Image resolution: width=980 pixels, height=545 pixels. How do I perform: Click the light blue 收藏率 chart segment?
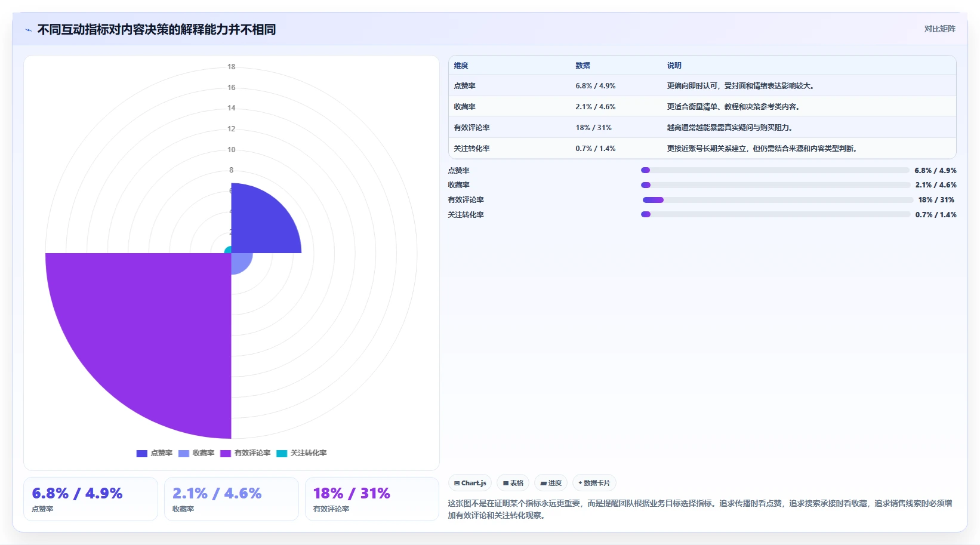point(241,263)
